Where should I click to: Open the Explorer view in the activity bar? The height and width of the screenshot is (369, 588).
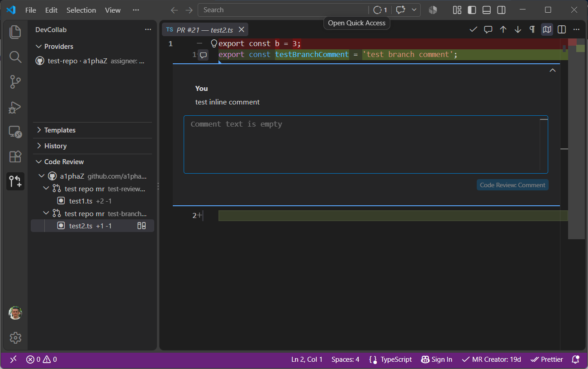point(15,32)
